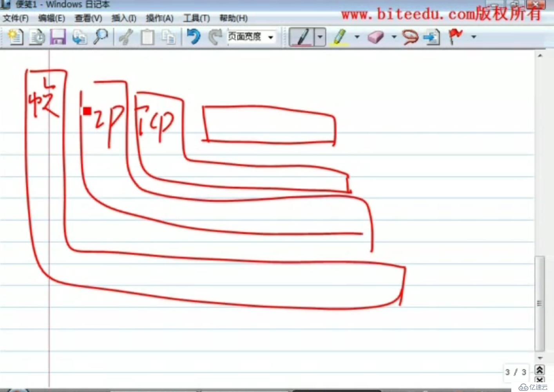Select the Highlighter tool
Screen dimensions: 554x392
[x=340, y=37]
